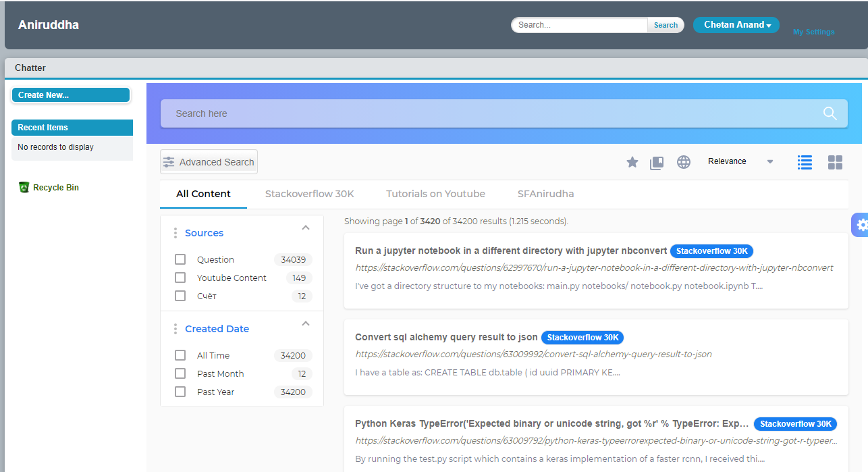
Task: Open the saved bookmarks collection icon
Action: 657,163
